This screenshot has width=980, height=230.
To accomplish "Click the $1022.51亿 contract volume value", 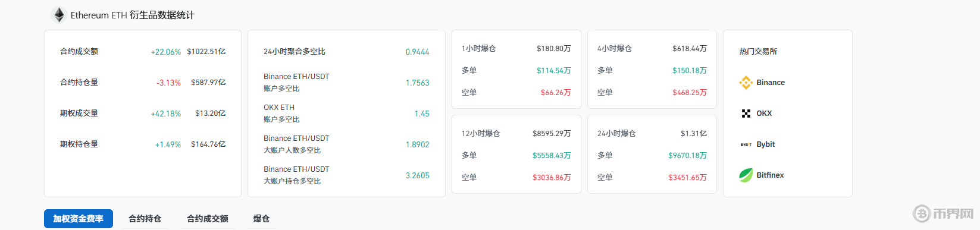I will click(206, 52).
